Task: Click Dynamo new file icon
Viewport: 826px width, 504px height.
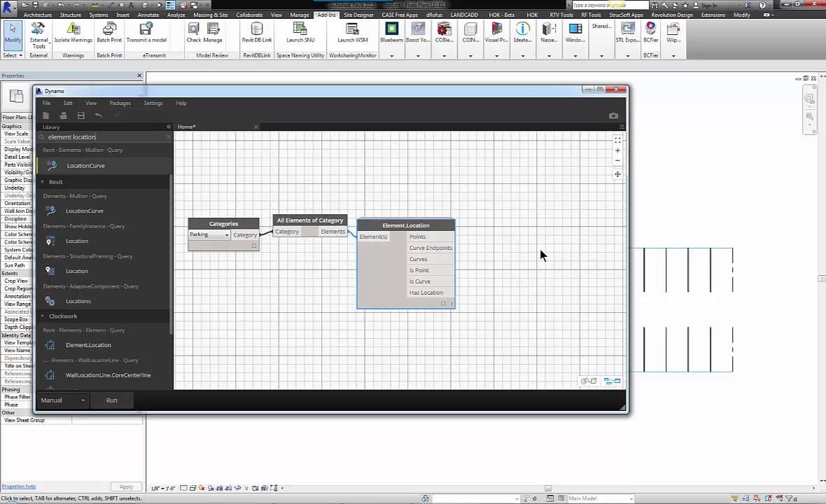Action: [45, 115]
